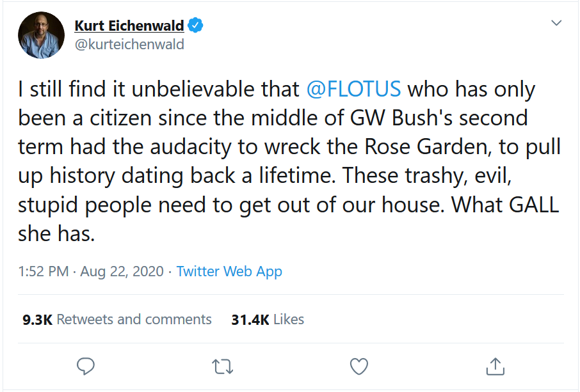Open the Kurt Eichenwald display name link
Image resolution: width=580 pixels, height=392 pixels.
129,26
